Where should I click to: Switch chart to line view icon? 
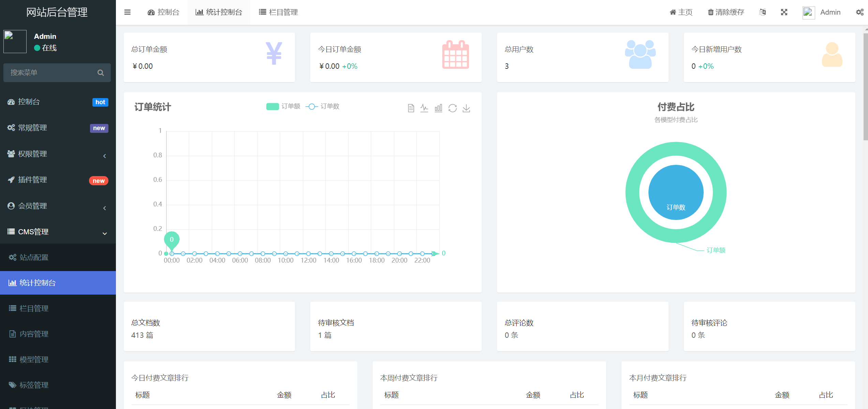coord(424,108)
